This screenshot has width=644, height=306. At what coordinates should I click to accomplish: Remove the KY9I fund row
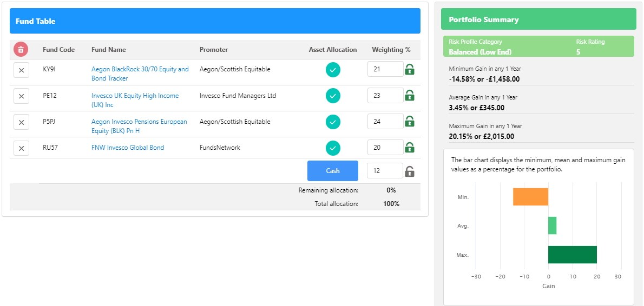pyautogui.click(x=21, y=70)
